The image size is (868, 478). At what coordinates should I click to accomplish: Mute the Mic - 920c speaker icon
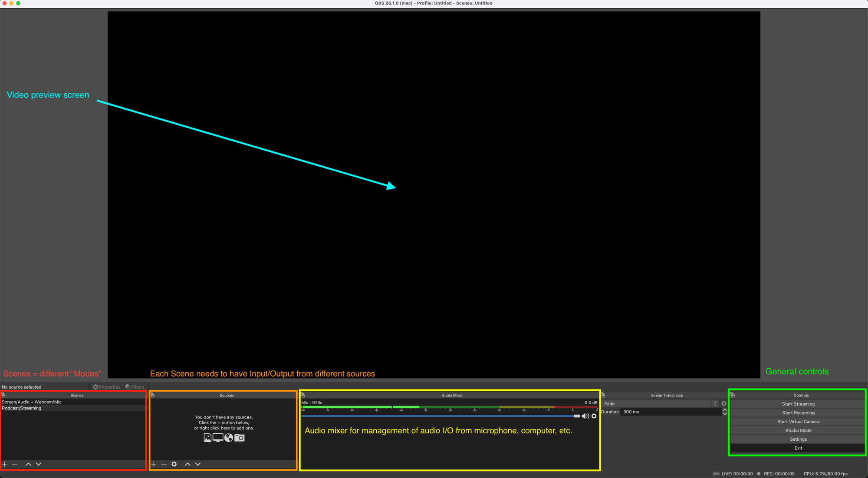585,416
